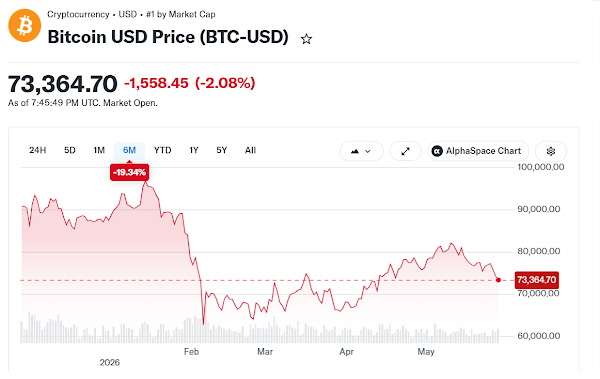Switch chart to 5Y range
The height and width of the screenshot is (379, 600).
222,150
